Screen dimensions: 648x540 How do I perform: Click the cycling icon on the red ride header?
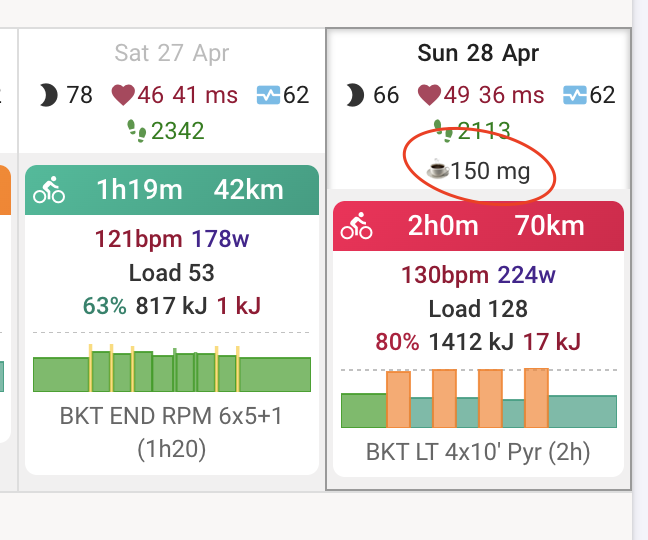tap(356, 226)
